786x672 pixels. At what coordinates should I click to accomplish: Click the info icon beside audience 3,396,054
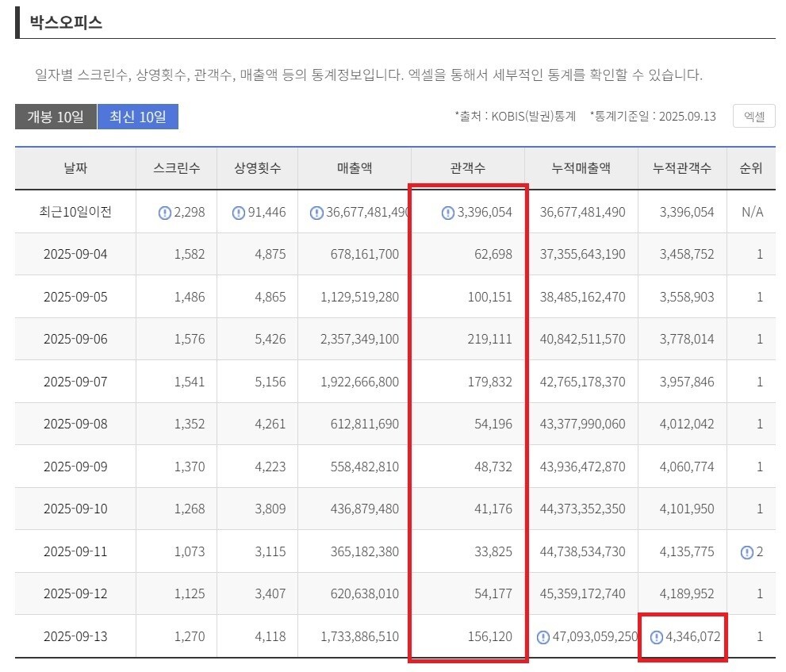pos(447,213)
